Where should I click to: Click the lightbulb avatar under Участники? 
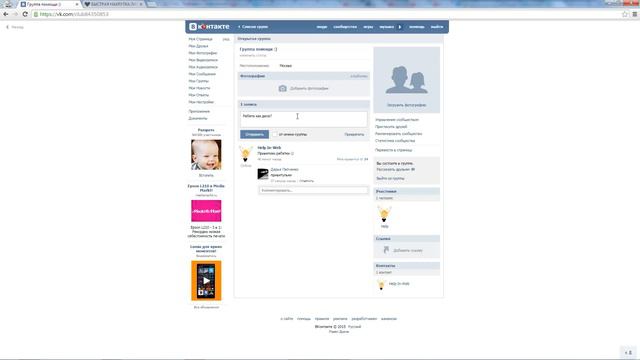coord(384,213)
